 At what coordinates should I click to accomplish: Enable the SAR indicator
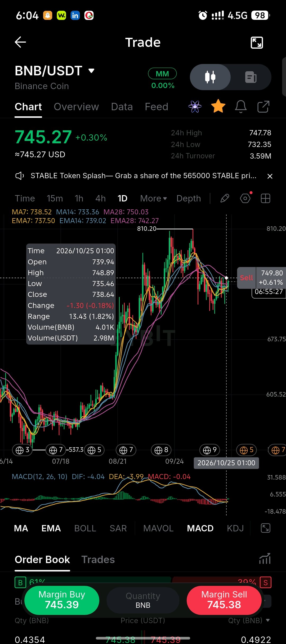118,528
